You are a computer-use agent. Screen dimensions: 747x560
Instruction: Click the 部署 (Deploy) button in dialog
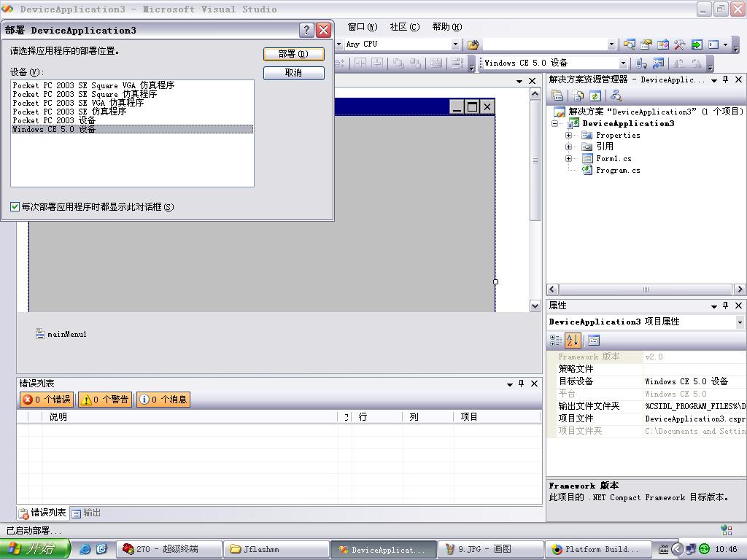293,54
